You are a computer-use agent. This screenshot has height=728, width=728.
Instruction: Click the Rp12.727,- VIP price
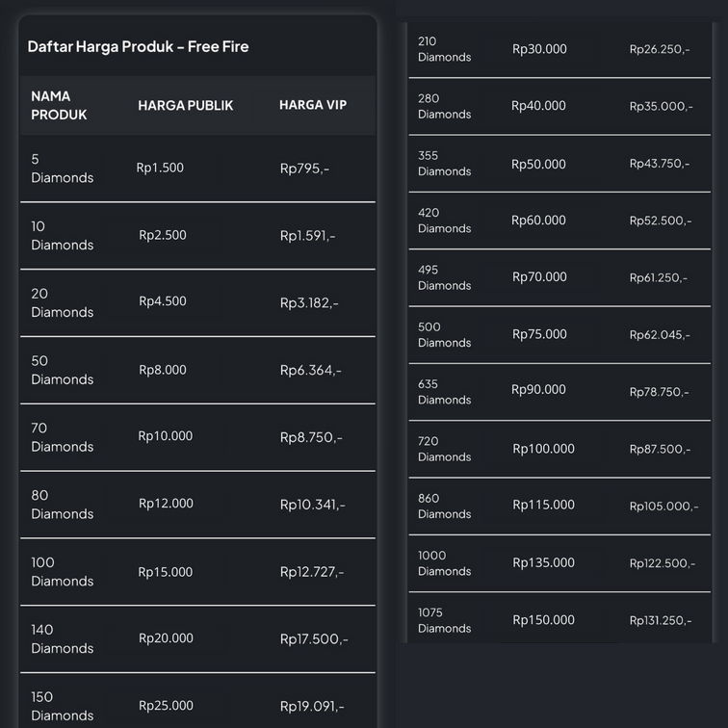[312, 572]
